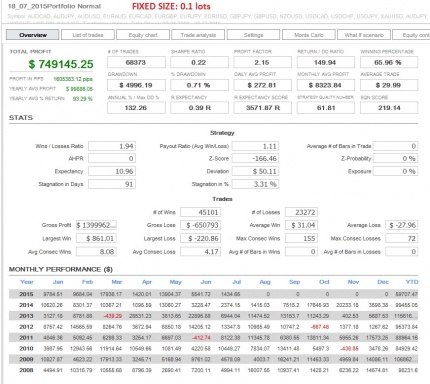Select the Sharpe ratio value 0.22
The image size is (430, 384).
click(x=199, y=62)
